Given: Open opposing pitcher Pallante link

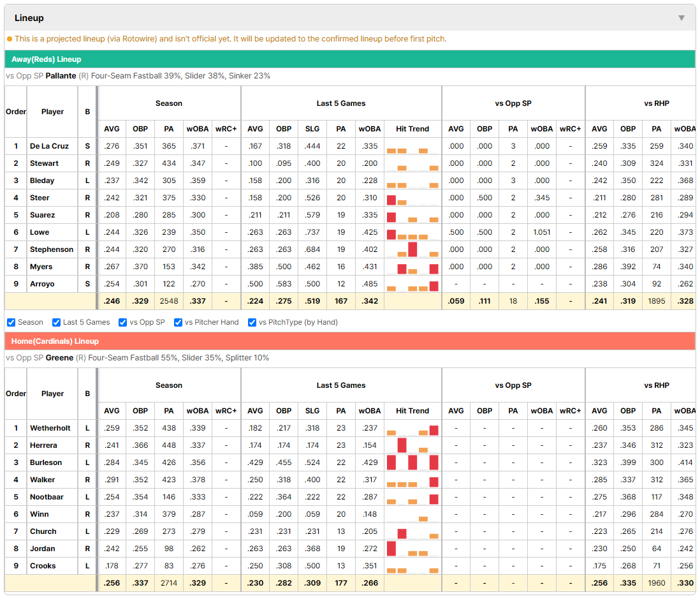Looking at the screenshot, I should 61,76.
